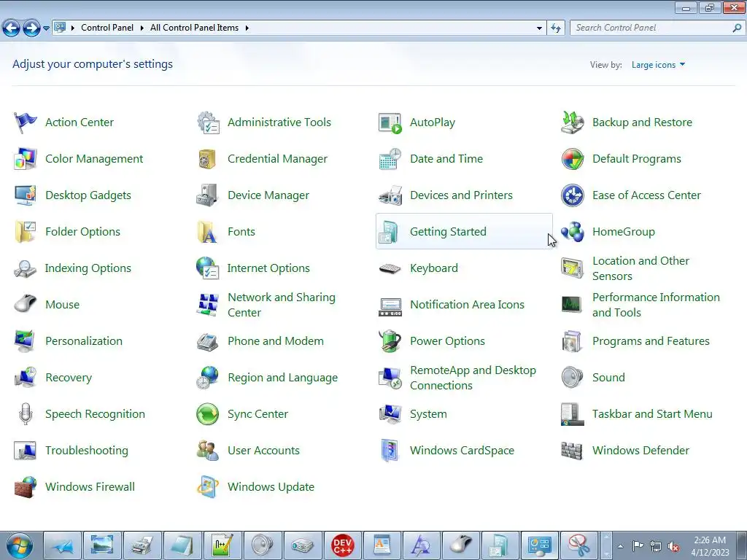Click the search magnifier icon
This screenshot has height=560, width=747.
pyautogui.click(x=737, y=28)
